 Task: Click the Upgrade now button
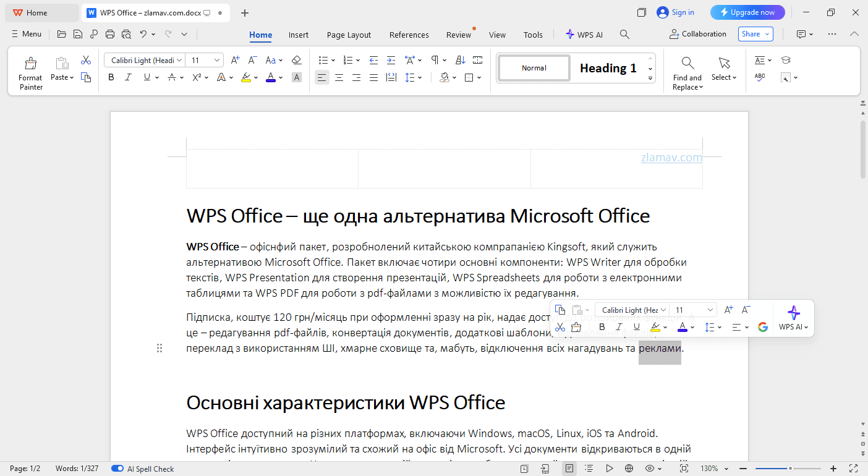[x=747, y=12]
